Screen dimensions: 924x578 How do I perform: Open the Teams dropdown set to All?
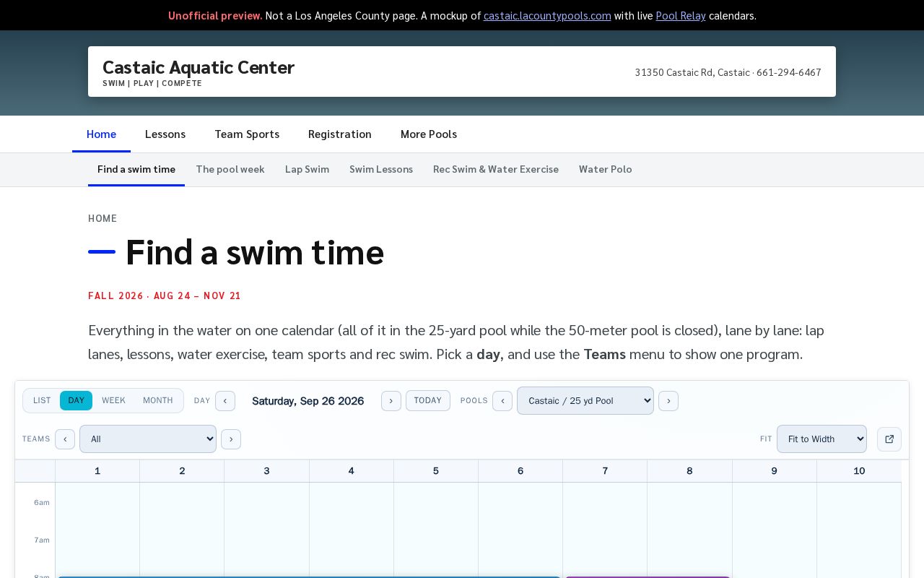click(148, 439)
